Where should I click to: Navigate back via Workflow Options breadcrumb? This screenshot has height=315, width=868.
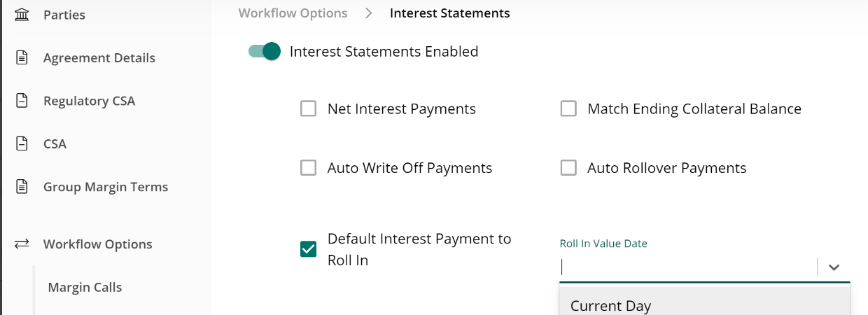coord(293,13)
